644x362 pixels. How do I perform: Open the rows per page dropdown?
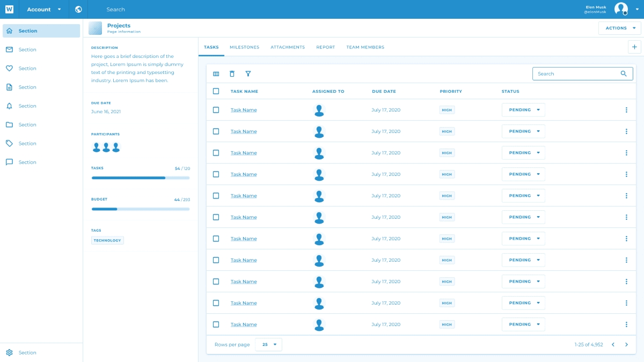(268, 344)
